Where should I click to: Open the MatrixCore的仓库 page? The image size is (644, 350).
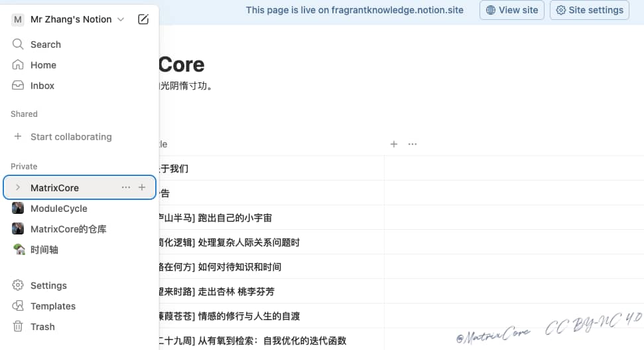pos(68,229)
